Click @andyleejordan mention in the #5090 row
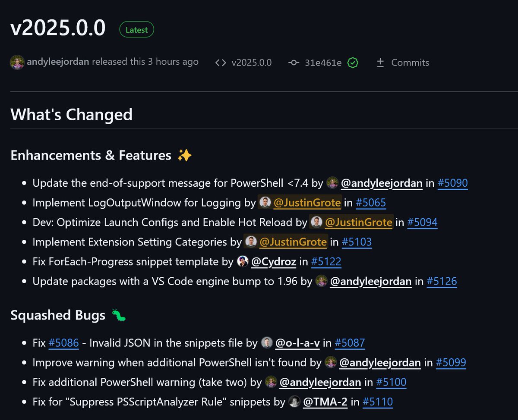This screenshot has height=420, width=518. pyautogui.click(x=382, y=183)
